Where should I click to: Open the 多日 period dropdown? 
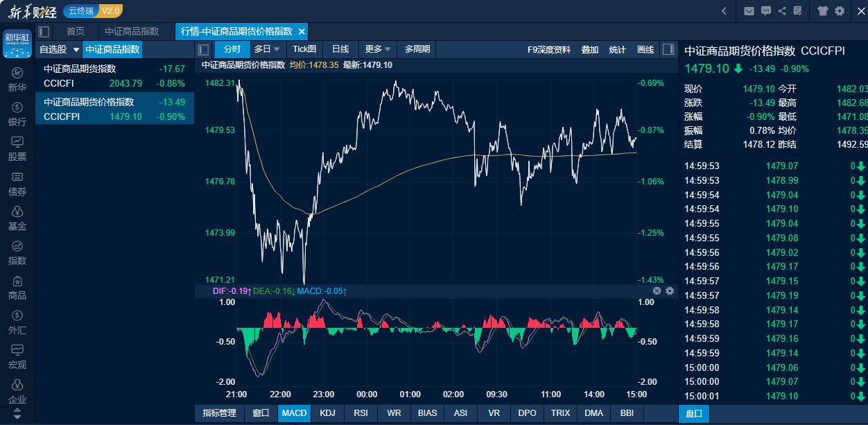268,49
